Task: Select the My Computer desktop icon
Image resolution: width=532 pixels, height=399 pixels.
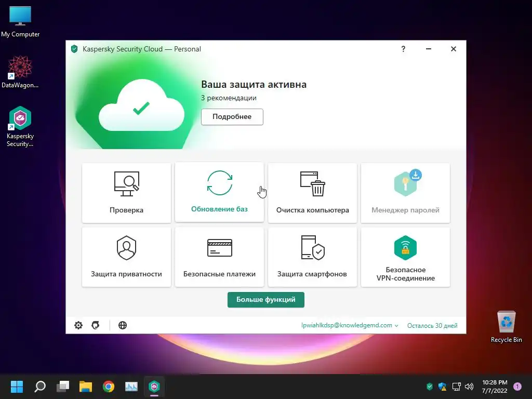Action: pyautogui.click(x=20, y=22)
